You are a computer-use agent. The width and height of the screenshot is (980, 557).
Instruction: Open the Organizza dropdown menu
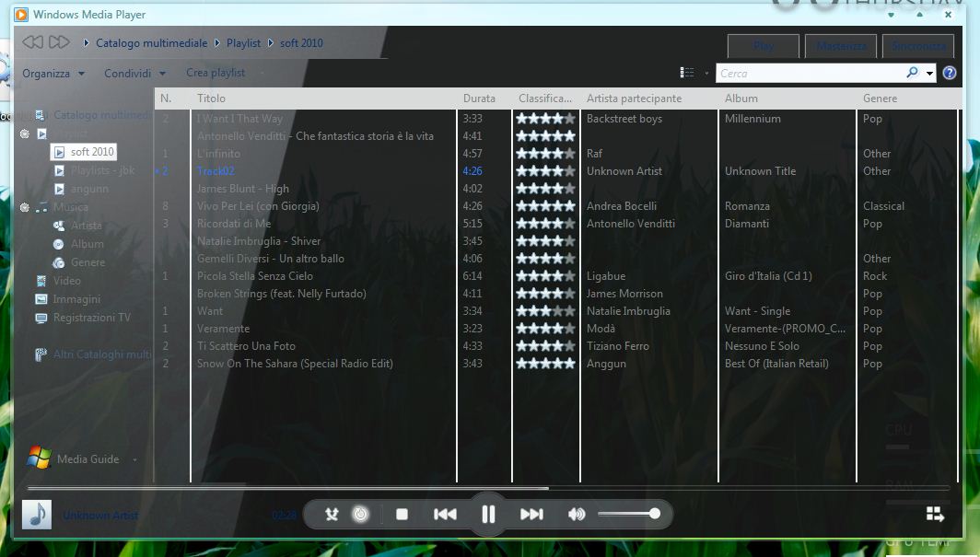point(53,73)
